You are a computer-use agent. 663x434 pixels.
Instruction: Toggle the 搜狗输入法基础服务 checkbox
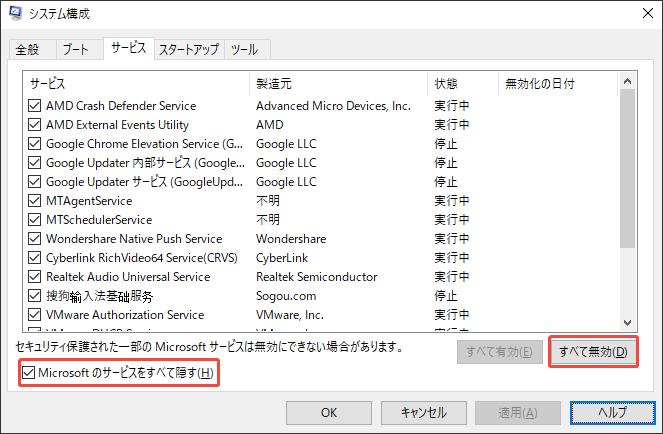(34, 296)
